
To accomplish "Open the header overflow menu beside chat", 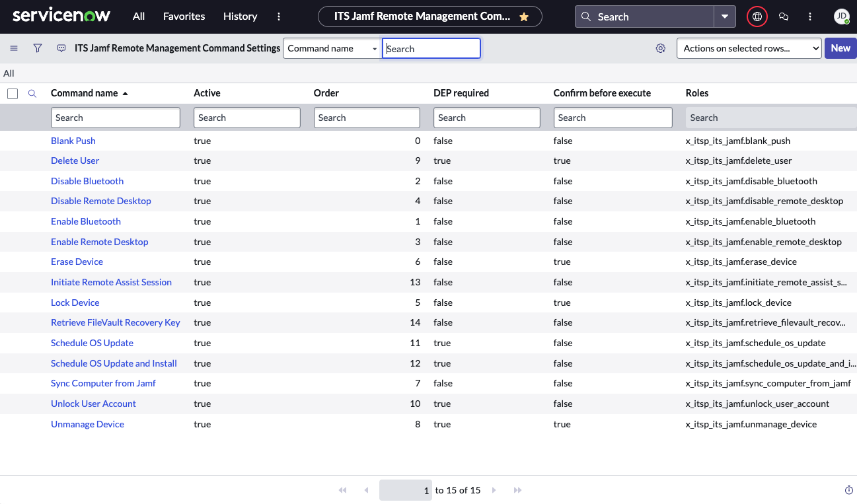I will click(810, 17).
